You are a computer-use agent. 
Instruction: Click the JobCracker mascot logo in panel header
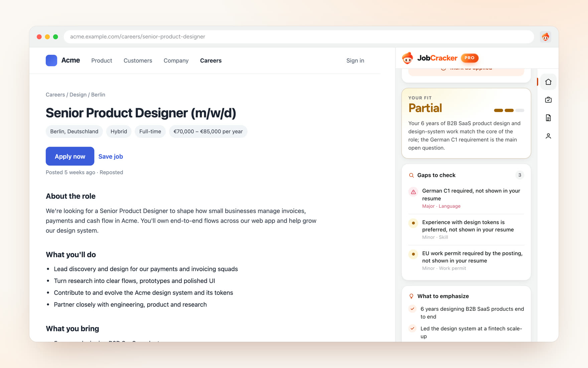pyautogui.click(x=407, y=58)
